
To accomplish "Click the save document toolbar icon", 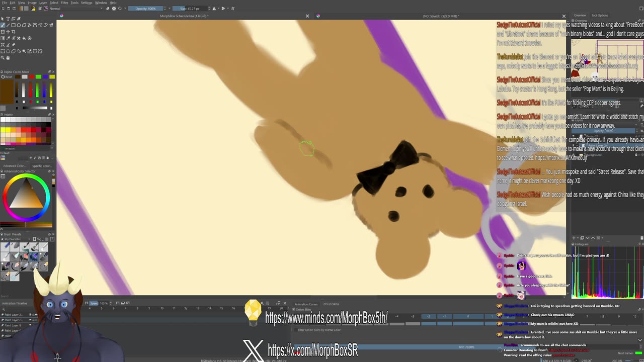I will click(14, 9).
